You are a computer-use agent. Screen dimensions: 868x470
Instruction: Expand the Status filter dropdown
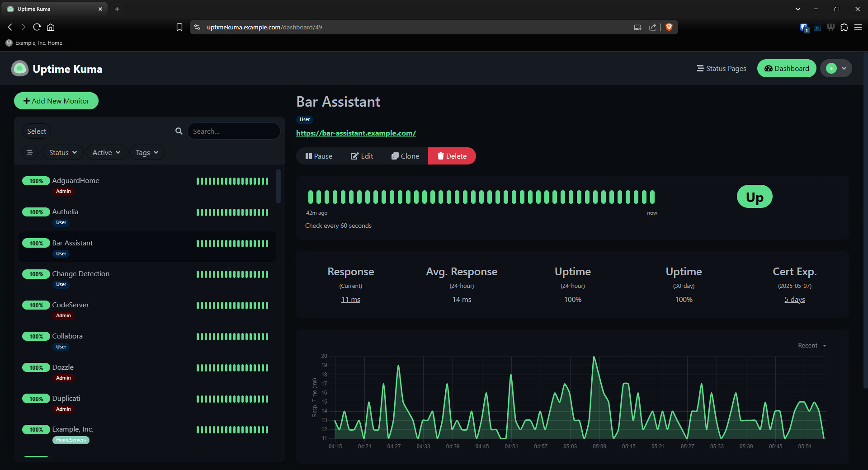pyautogui.click(x=63, y=152)
